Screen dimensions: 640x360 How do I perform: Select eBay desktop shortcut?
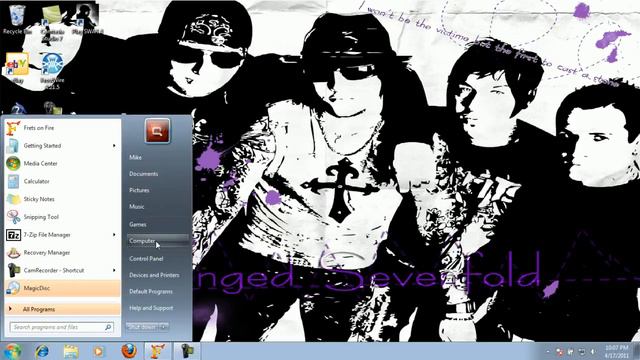(x=17, y=68)
